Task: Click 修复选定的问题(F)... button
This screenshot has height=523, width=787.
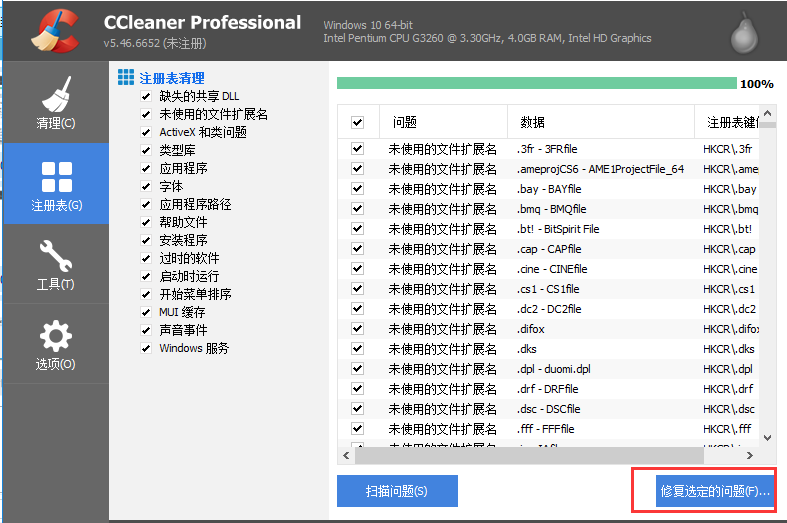Action: (715, 491)
